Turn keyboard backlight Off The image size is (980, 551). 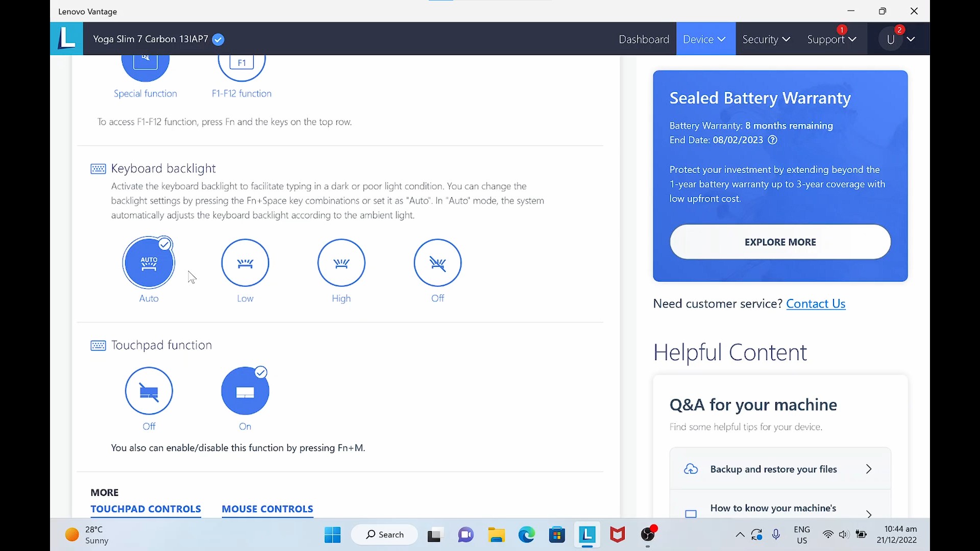coord(437,263)
